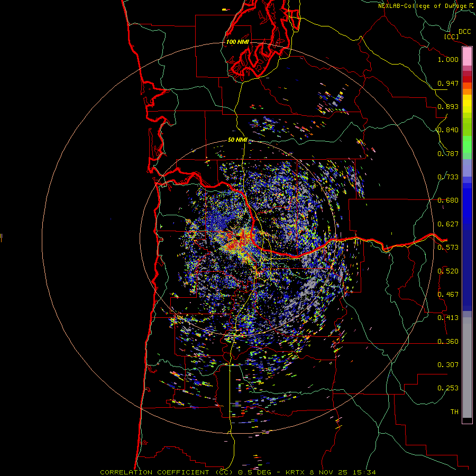476x476 pixels.
Task: Click the 0.840 legend value
Action: pyautogui.click(x=448, y=130)
